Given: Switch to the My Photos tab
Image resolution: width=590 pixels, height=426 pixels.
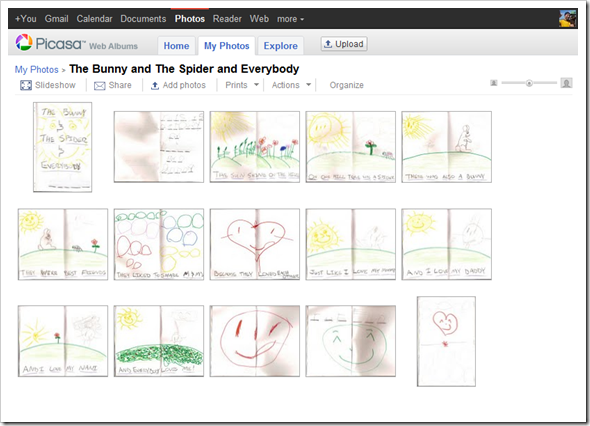Looking at the screenshot, I should [x=227, y=46].
